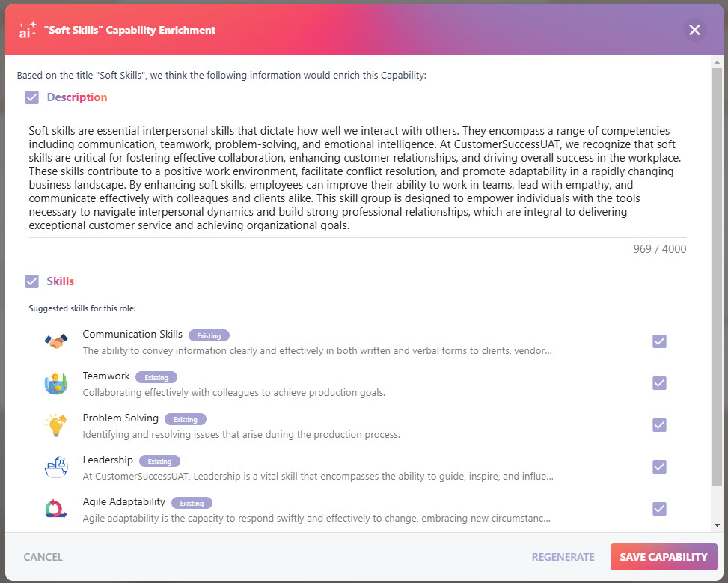Click the AI sparkle icon in header

coord(28,30)
